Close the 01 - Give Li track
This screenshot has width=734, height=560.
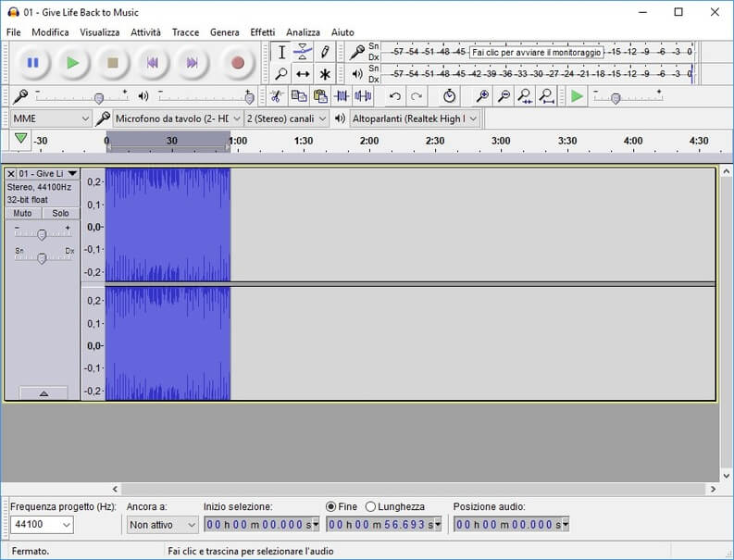pyautogui.click(x=11, y=174)
